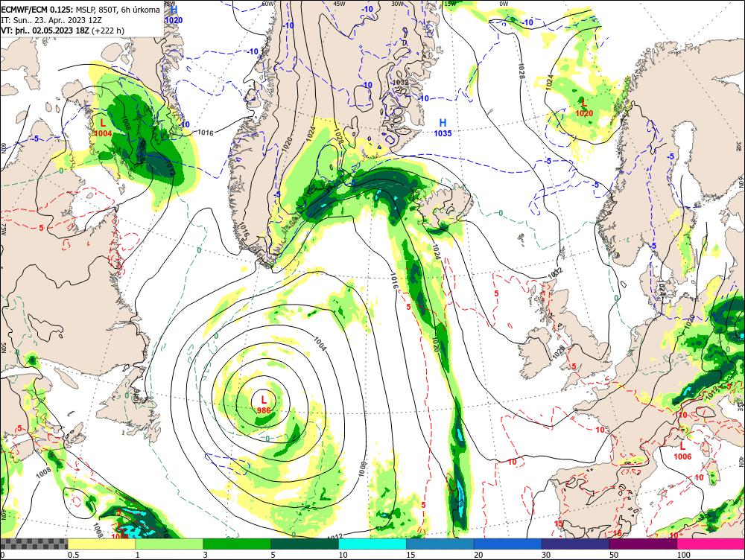Click the initialization time "IT: Sun.. 23. Apr.. 2023 12Z"
Viewport: 745px width, 560px height.
pos(51,20)
